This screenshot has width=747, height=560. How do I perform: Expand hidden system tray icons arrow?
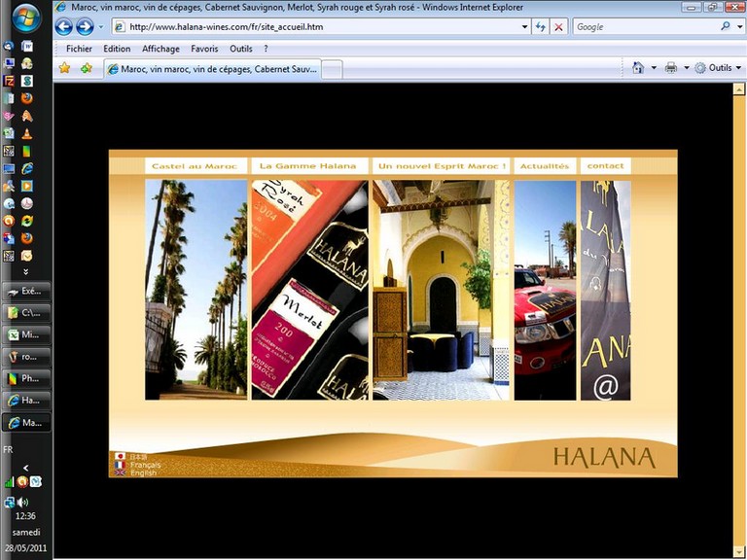25,468
